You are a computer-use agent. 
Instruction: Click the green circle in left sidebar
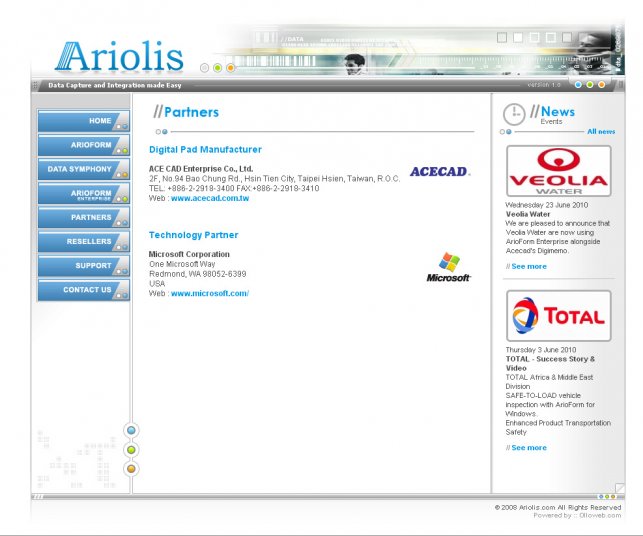pyautogui.click(x=131, y=450)
